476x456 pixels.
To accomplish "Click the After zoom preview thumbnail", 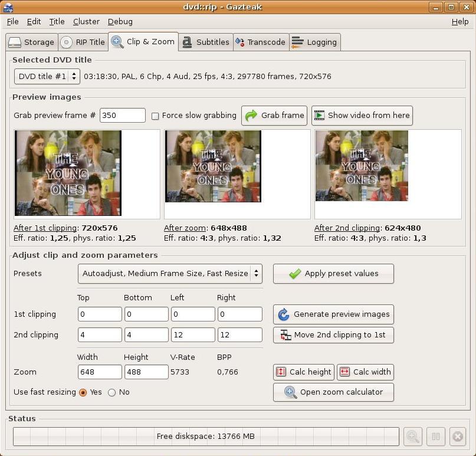I will click(213, 166).
